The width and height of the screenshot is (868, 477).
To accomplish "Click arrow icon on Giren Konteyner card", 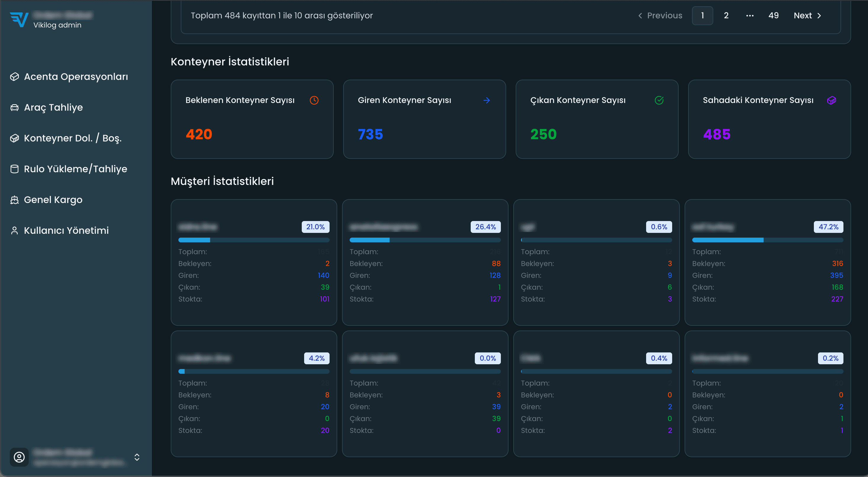I will coord(487,100).
